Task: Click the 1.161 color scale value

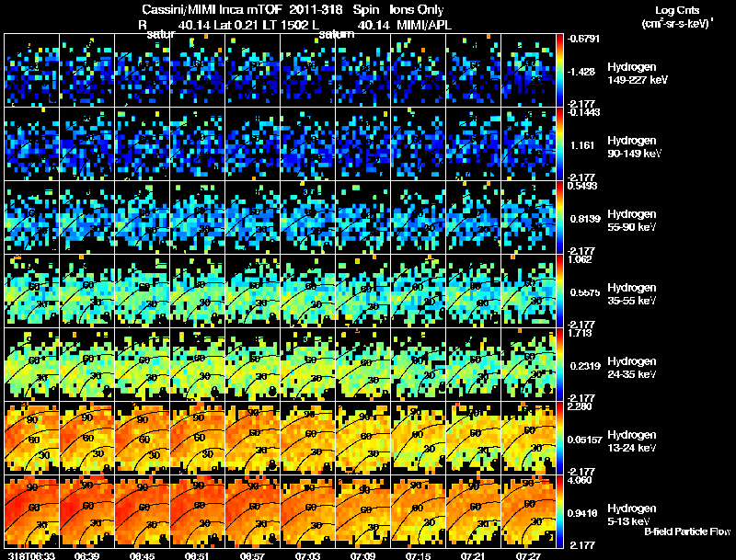Action: coord(582,145)
